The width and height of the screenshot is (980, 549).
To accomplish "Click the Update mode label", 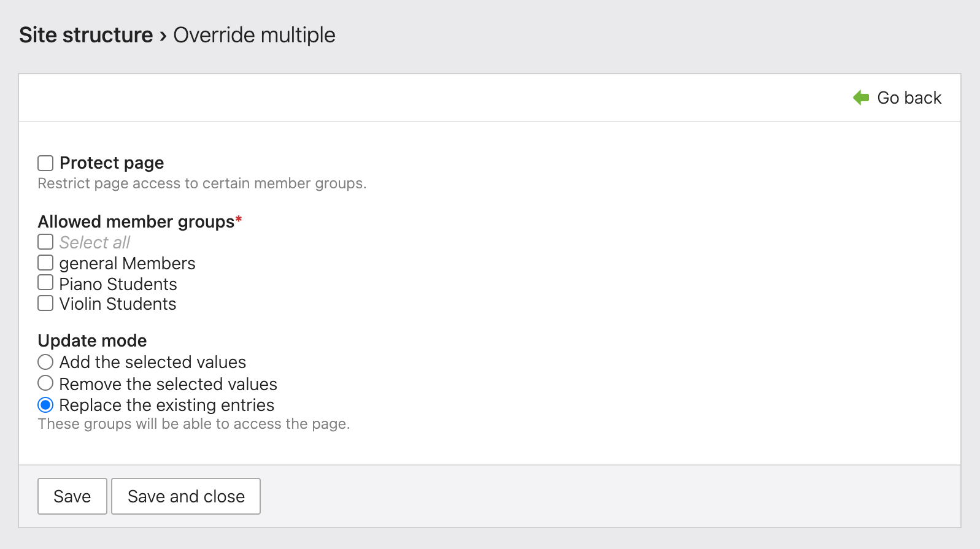I will pyautogui.click(x=92, y=340).
